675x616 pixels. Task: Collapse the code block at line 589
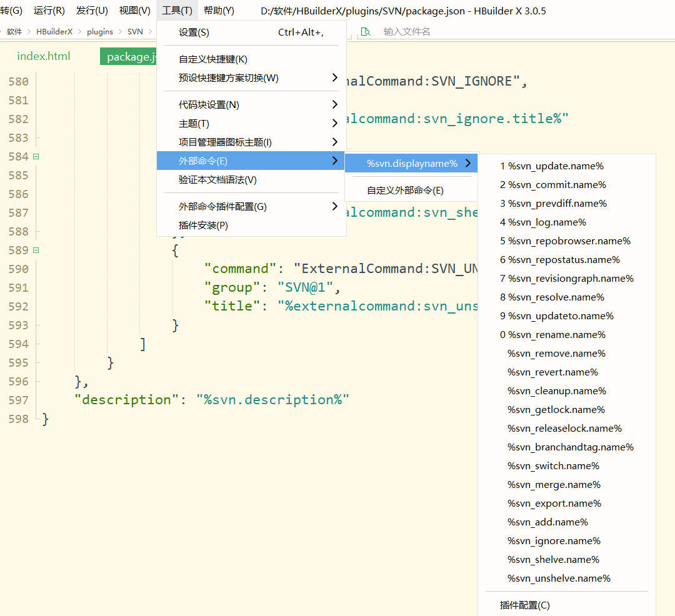pyautogui.click(x=36, y=251)
